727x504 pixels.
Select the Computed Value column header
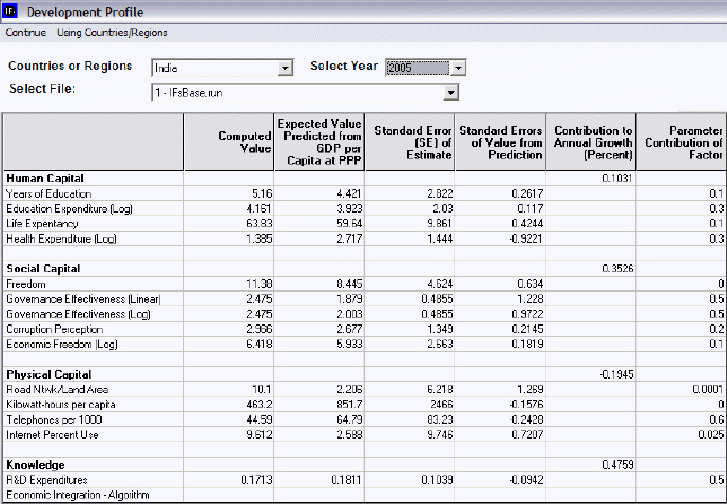click(229, 141)
